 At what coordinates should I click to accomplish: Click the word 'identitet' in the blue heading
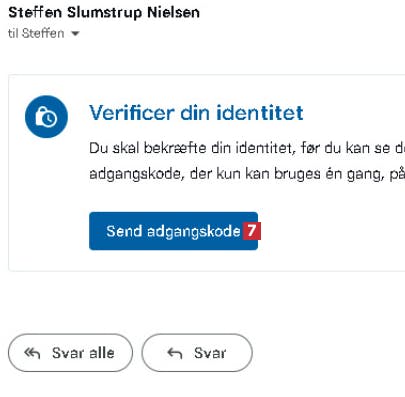(260, 113)
